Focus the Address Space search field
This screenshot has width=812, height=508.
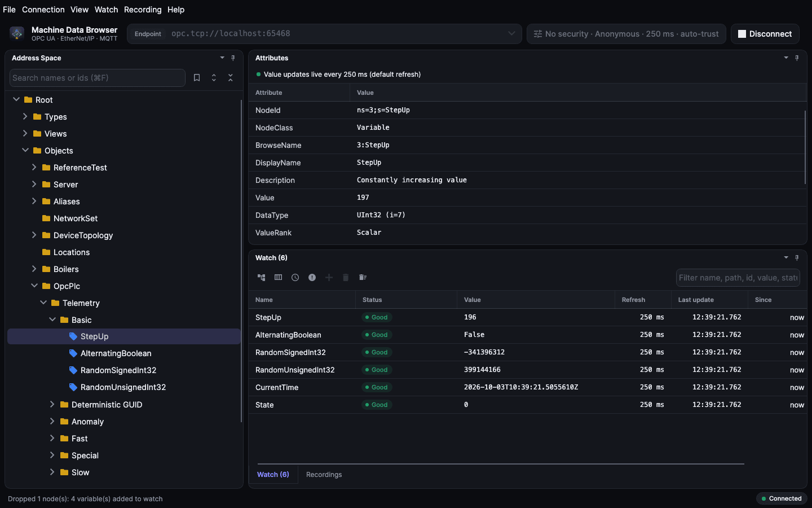tap(98, 78)
